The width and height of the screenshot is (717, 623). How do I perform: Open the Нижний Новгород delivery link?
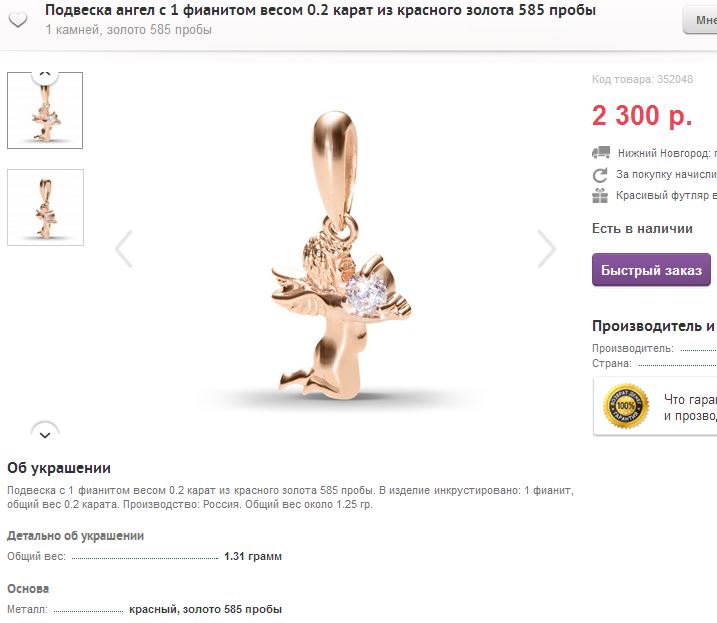pyautogui.click(x=667, y=153)
